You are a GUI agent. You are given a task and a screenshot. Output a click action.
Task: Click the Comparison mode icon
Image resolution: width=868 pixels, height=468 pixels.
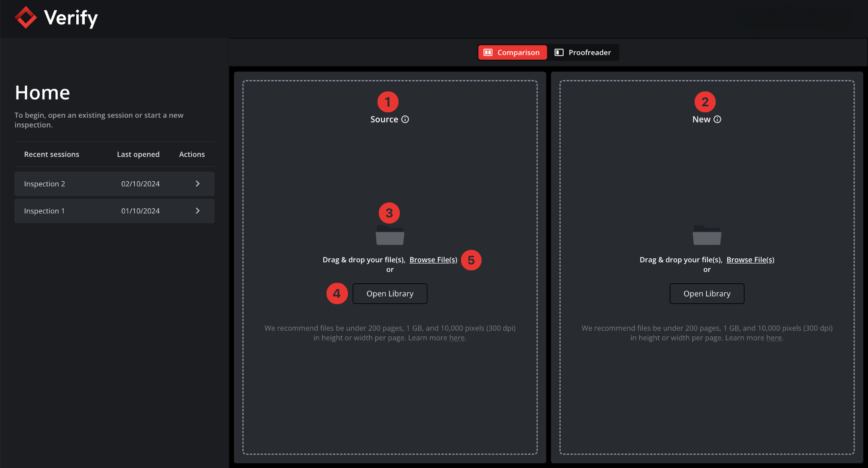point(488,53)
